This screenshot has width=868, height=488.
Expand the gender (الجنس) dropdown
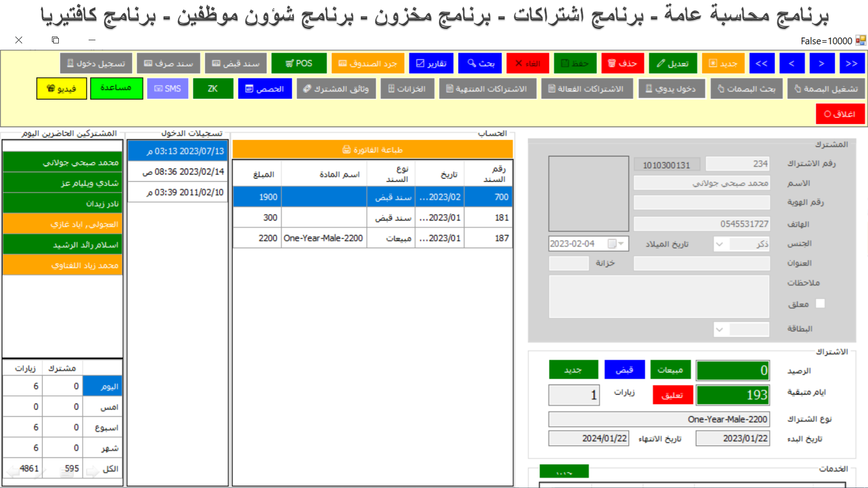tap(719, 244)
